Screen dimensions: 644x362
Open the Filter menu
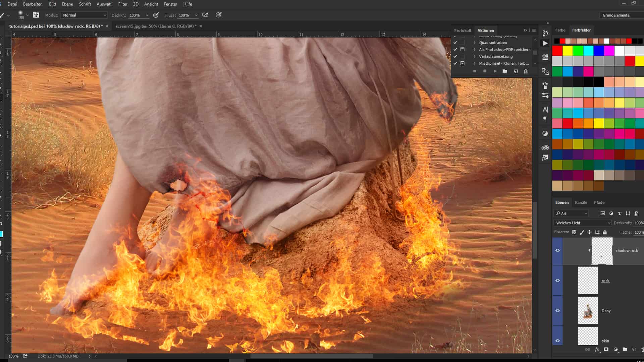pos(123,4)
